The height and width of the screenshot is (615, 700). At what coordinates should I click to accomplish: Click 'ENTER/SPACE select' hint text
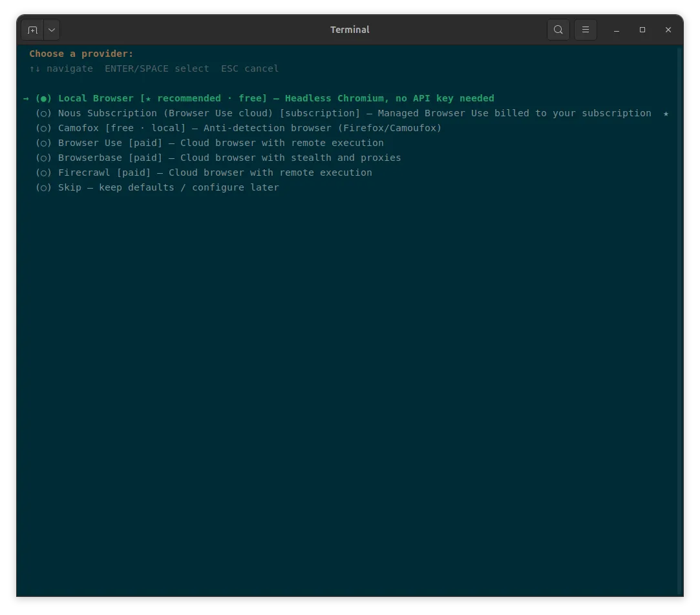[x=156, y=68]
